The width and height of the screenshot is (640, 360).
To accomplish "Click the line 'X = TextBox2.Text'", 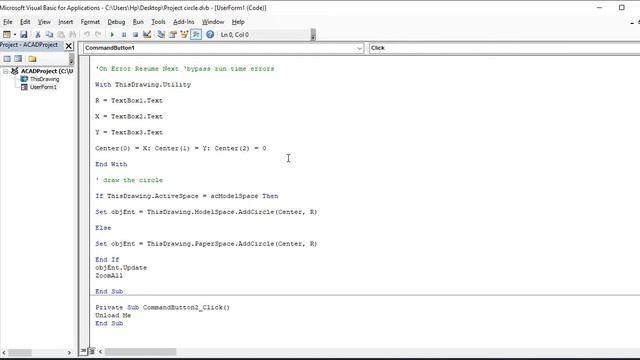I will 129,116.
